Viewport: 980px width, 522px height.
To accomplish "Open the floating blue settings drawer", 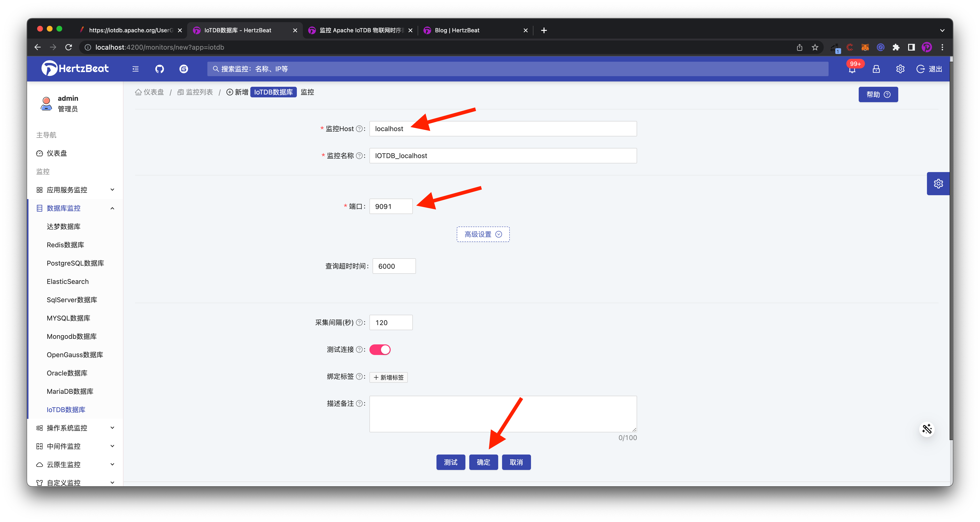I will pos(938,184).
